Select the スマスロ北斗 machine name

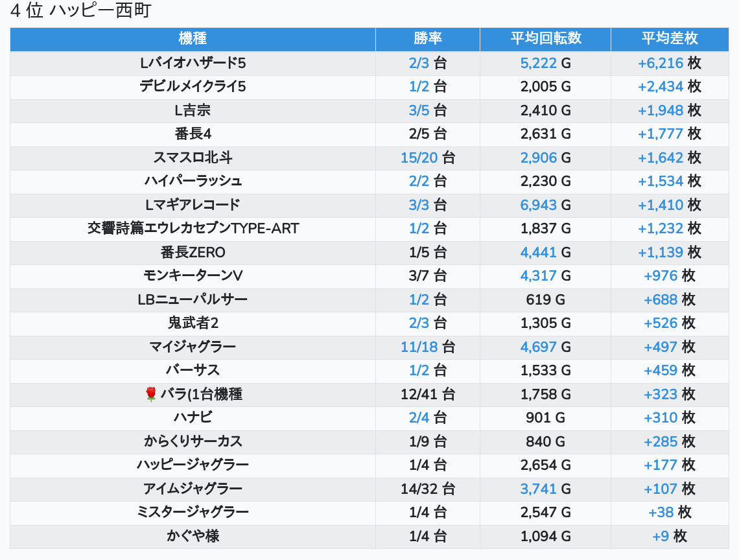193,157
